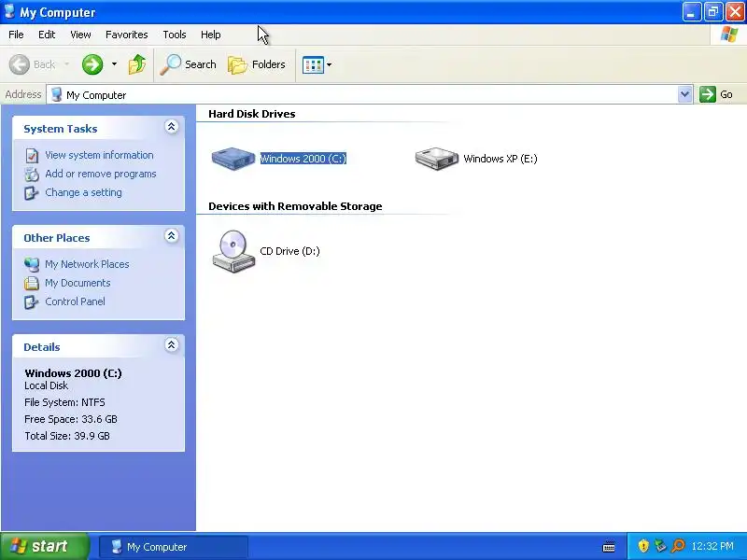The height and width of the screenshot is (560, 747).
Task: Click the taskbar clock showing 12:32 PM
Action: click(x=712, y=546)
